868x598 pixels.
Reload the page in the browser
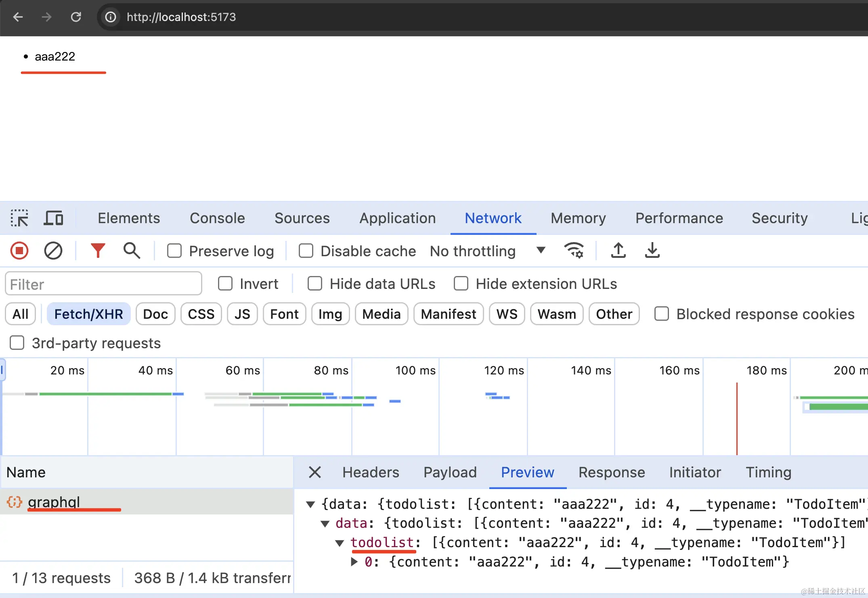[x=76, y=17]
